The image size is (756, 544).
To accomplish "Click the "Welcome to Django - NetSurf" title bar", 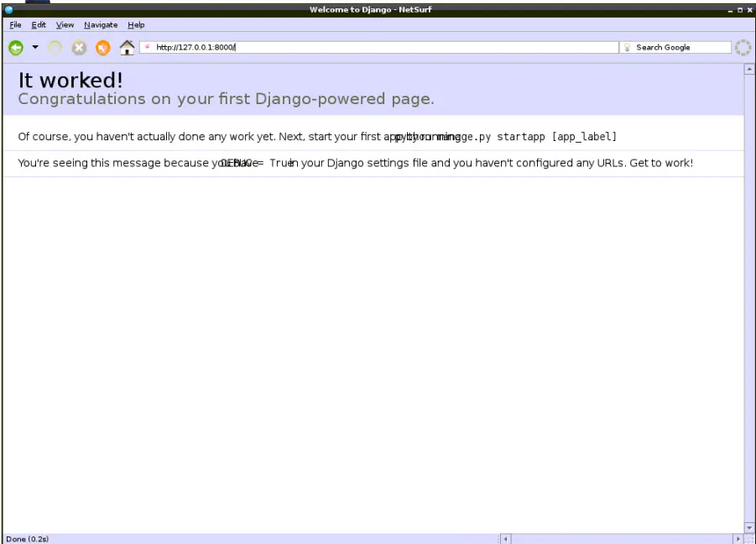I will coord(370,9).
